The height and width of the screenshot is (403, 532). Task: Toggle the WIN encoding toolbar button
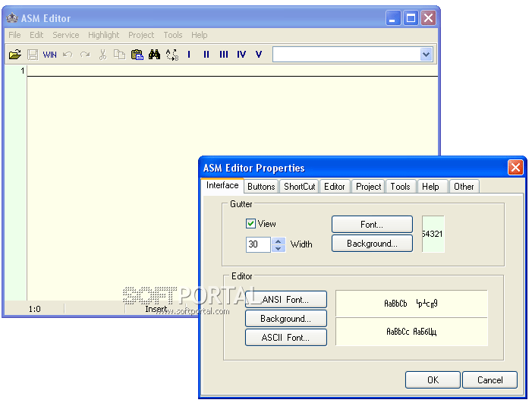tap(49, 55)
